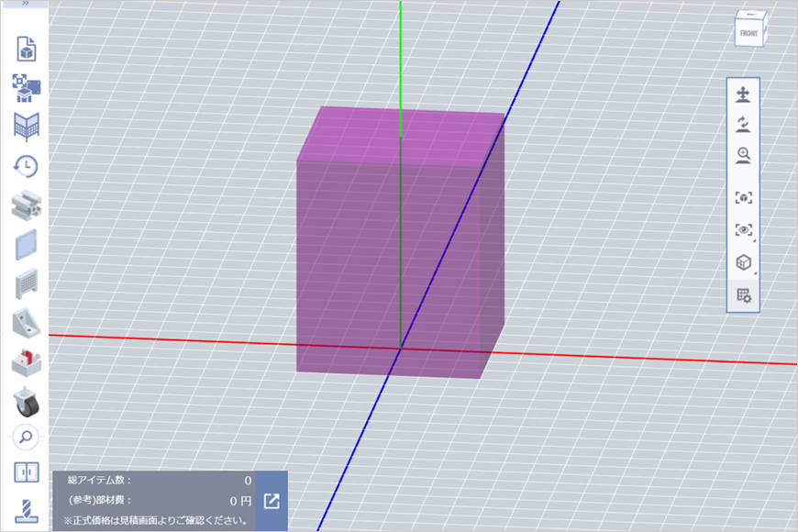The width and height of the screenshot is (798, 532).
Task: Activate the pan view tool
Action: 744,94
